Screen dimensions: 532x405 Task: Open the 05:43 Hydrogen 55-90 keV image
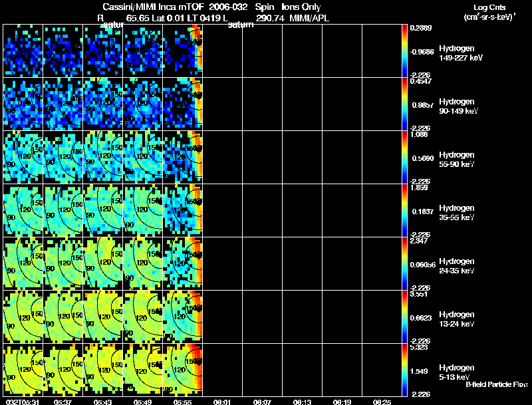point(103,157)
